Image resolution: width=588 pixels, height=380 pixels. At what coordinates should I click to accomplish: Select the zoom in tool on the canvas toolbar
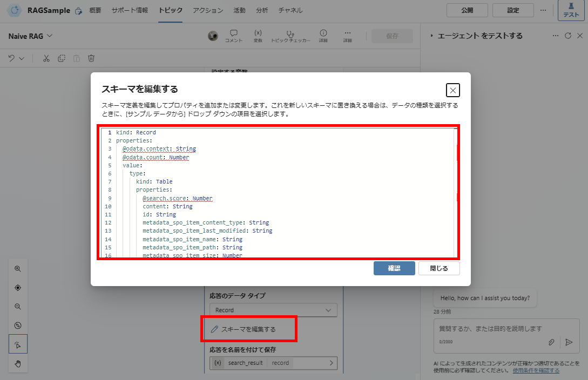[x=18, y=268]
